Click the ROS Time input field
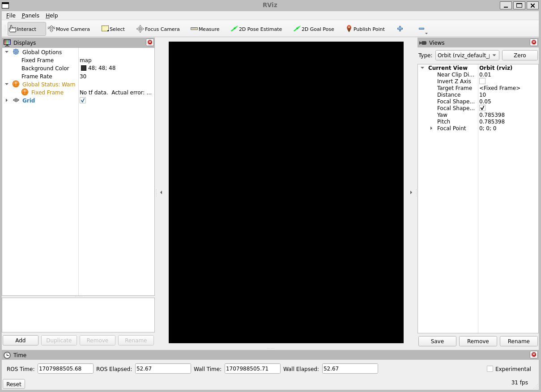The image size is (541, 392). click(x=65, y=368)
